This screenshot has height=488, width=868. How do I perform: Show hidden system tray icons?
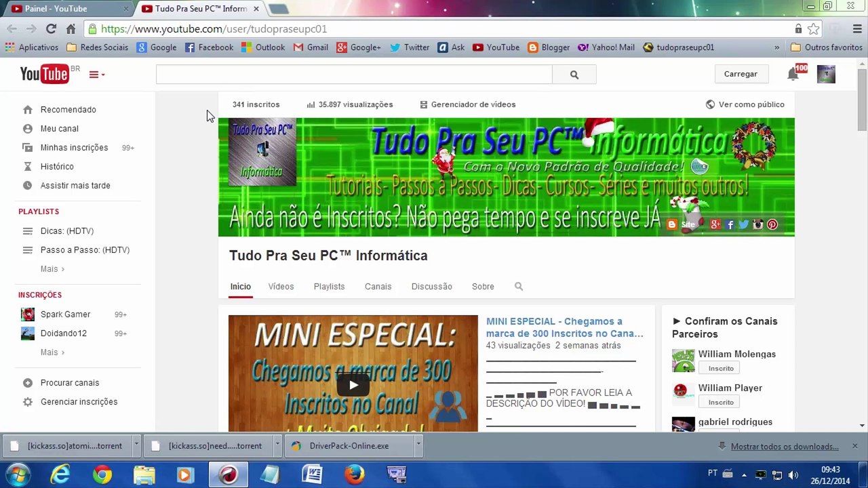(744, 475)
